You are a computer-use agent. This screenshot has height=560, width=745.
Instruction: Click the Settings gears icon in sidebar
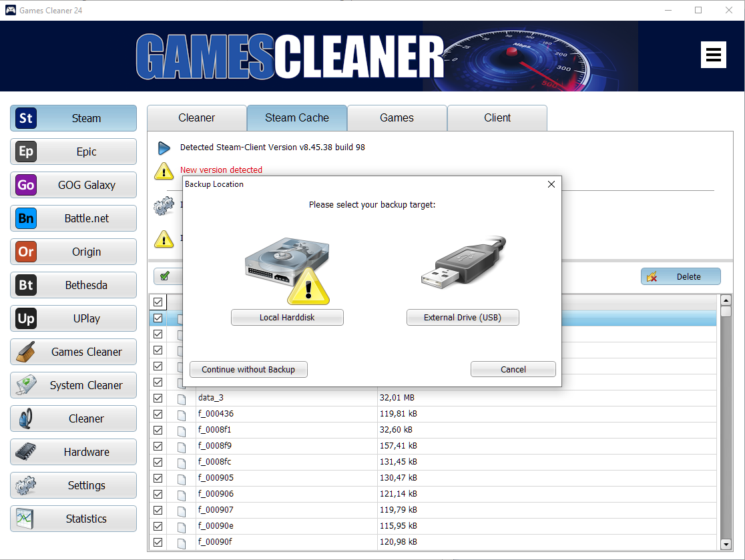click(25, 485)
